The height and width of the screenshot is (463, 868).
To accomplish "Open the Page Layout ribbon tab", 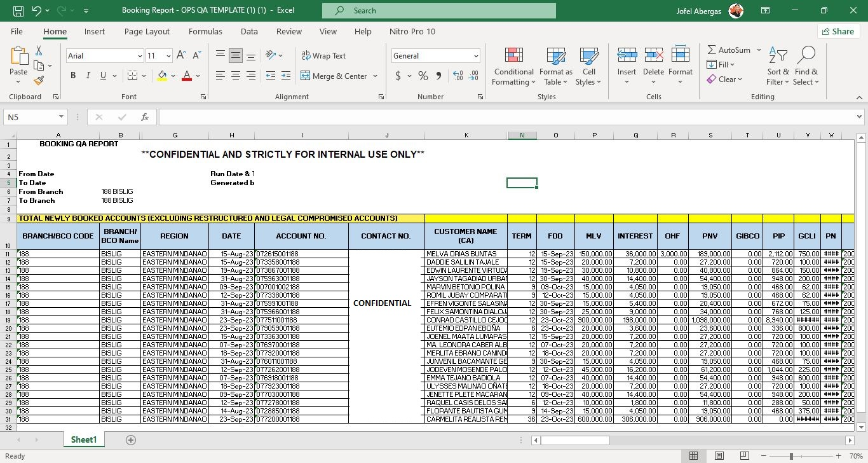I will [x=147, y=31].
